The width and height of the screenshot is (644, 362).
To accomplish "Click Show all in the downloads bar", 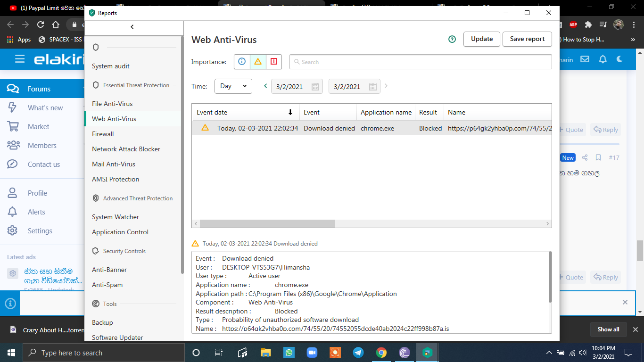I will [x=608, y=329].
